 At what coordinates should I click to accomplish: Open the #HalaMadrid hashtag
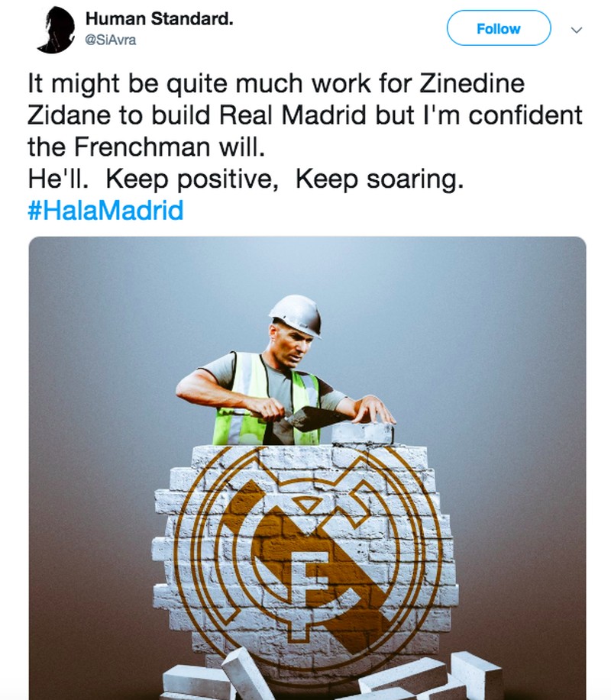[x=105, y=210]
